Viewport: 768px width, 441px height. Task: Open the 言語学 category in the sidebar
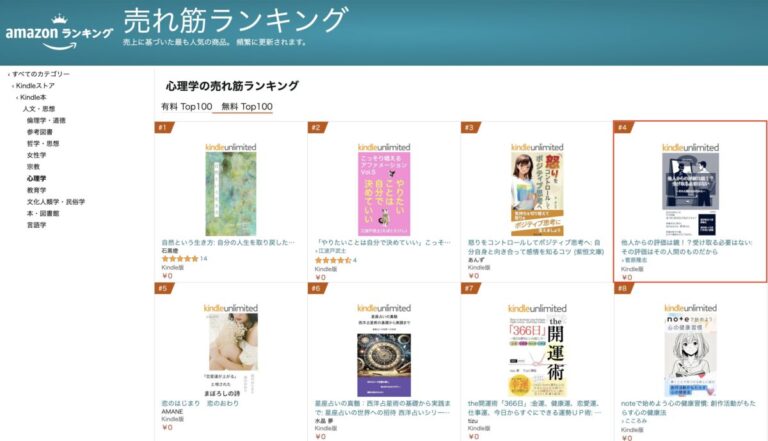[x=36, y=225]
